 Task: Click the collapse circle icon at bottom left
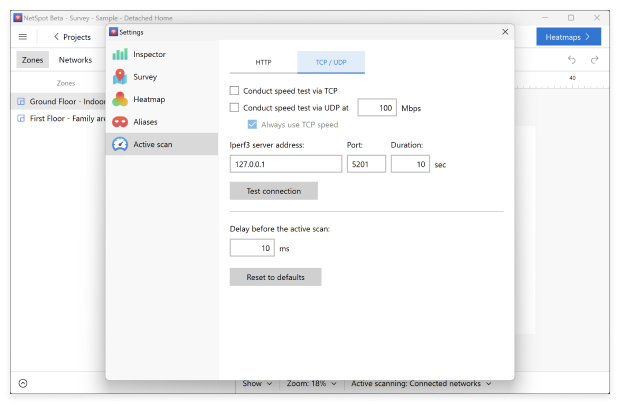[23, 383]
